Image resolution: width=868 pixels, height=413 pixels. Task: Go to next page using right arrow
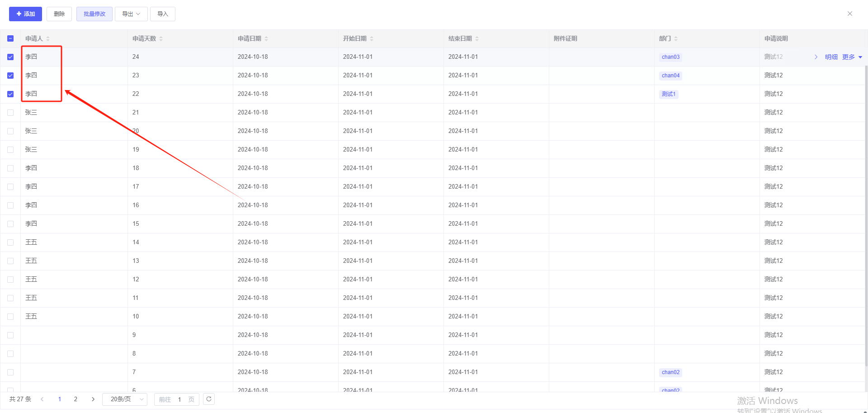pyautogui.click(x=93, y=399)
